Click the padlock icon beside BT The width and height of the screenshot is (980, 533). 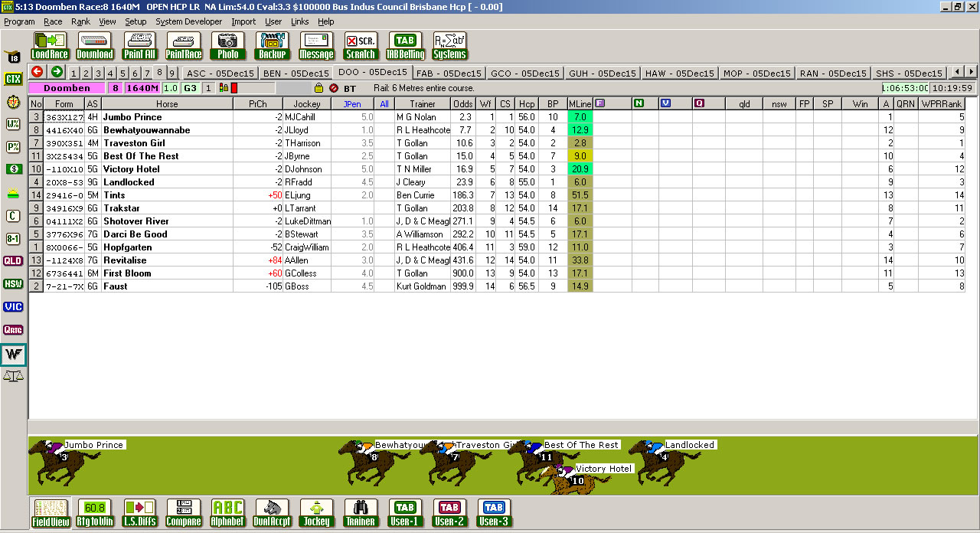(x=318, y=88)
